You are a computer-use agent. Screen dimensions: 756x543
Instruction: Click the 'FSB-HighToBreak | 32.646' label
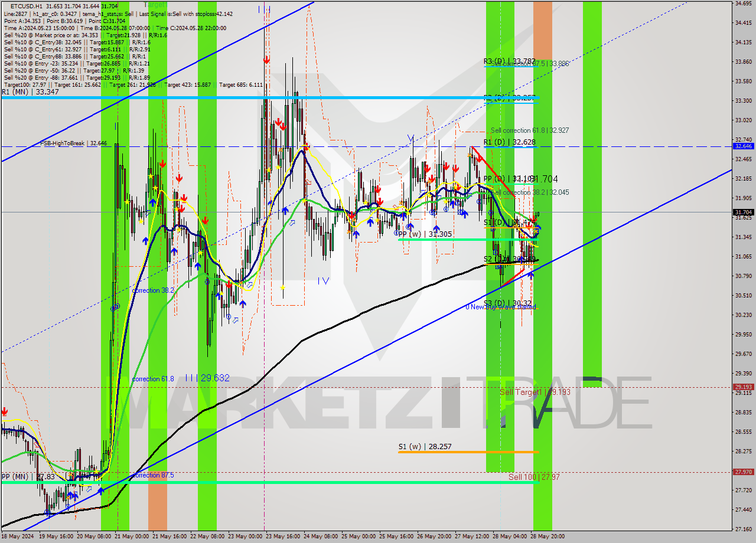[x=74, y=143]
